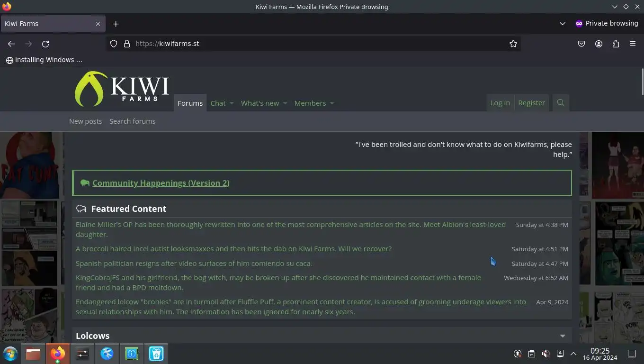Image resolution: width=644 pixels, height=364 pixels.
Task: Click the shield tracking protection icon
Action: 114,44
